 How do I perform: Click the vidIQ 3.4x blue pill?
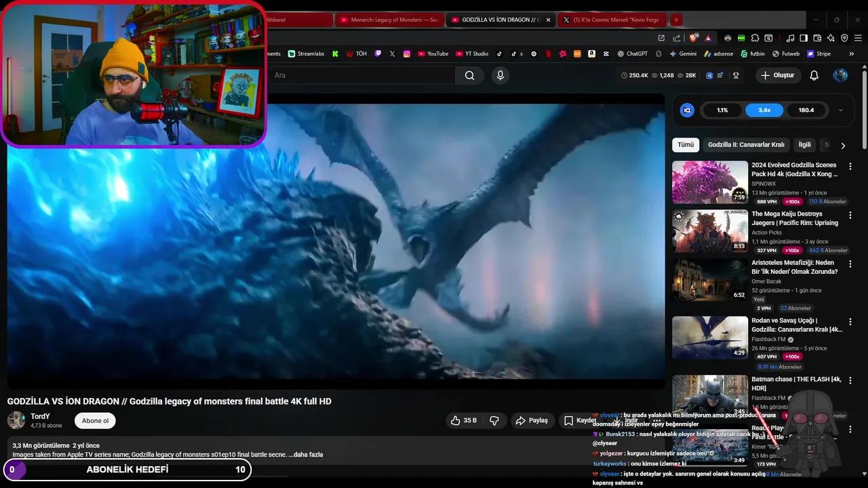click(764, 110)
